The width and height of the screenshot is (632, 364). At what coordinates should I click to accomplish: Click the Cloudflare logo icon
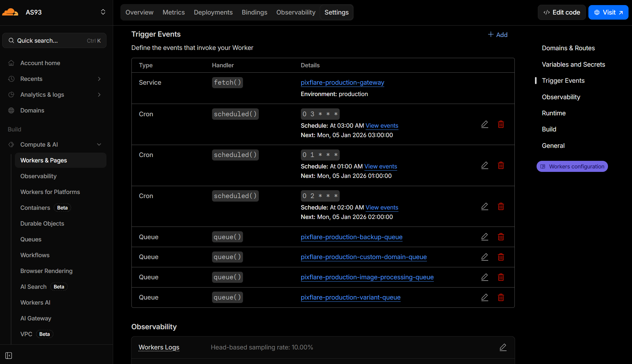point(10,12)
